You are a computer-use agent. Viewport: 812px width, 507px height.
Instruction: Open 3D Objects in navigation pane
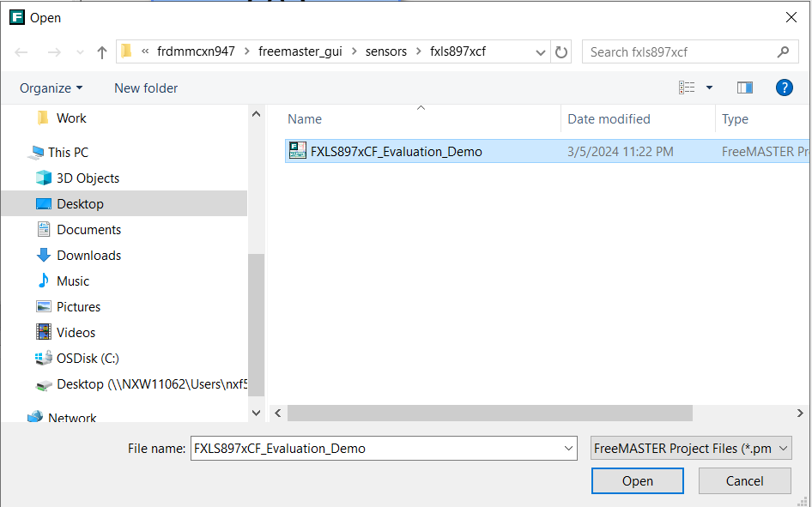[88, 178]
